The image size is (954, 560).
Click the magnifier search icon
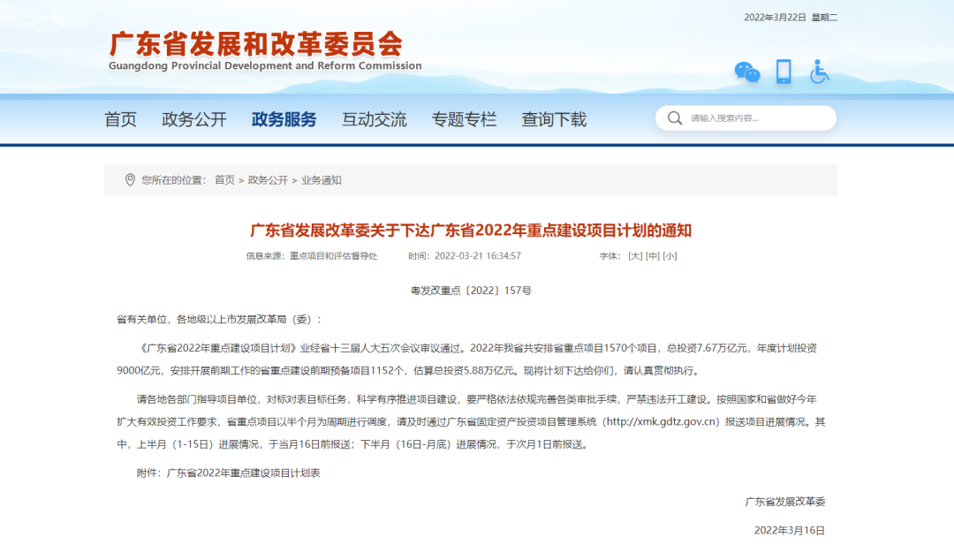675,118
